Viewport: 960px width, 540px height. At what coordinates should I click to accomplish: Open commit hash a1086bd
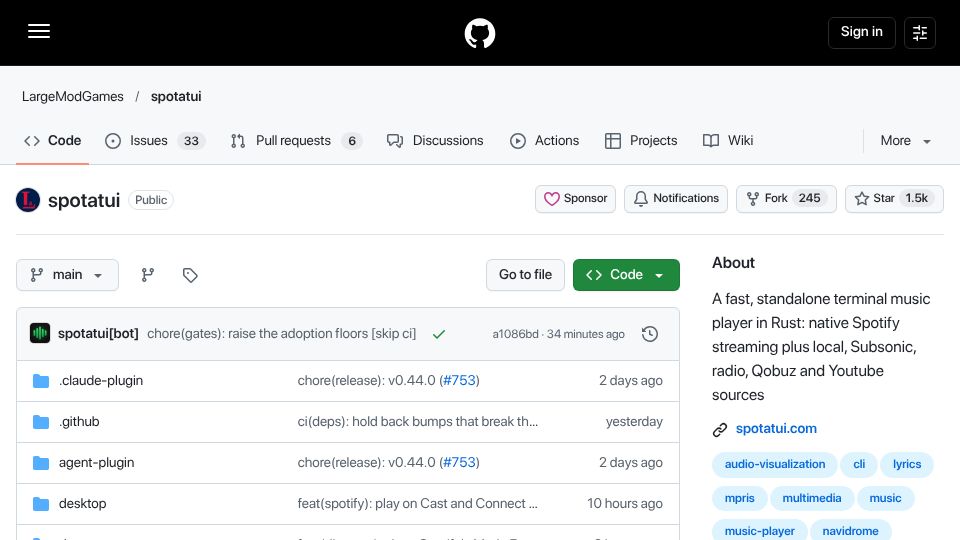516,334
